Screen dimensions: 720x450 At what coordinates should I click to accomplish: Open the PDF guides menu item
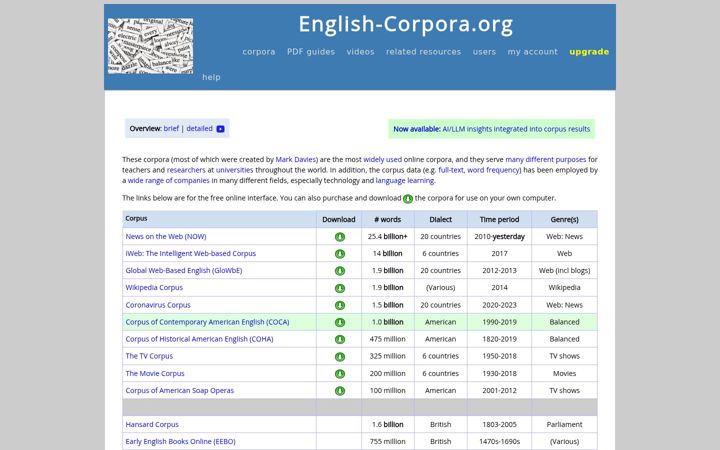311,52
